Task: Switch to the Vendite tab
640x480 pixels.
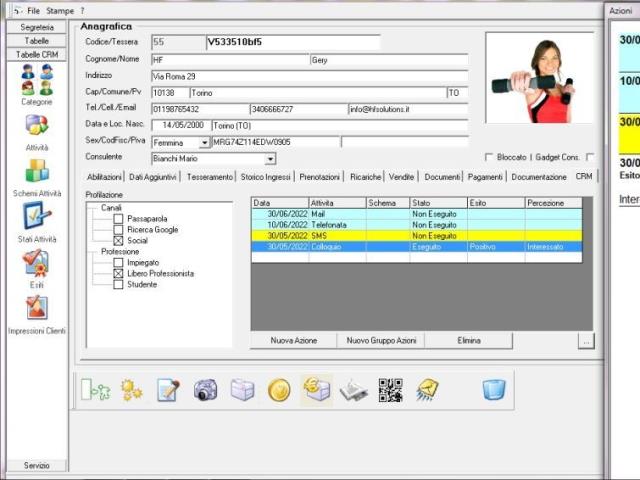Action: 401,177
